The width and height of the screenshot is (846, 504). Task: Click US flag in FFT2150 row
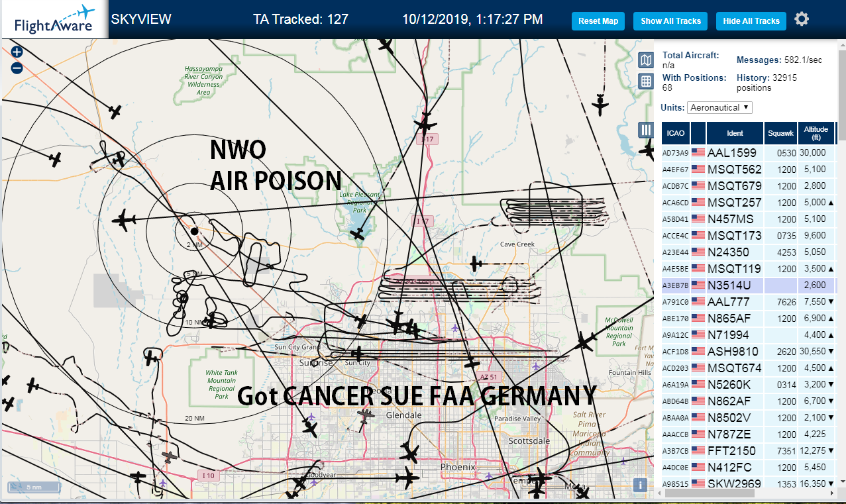point(698,451)
